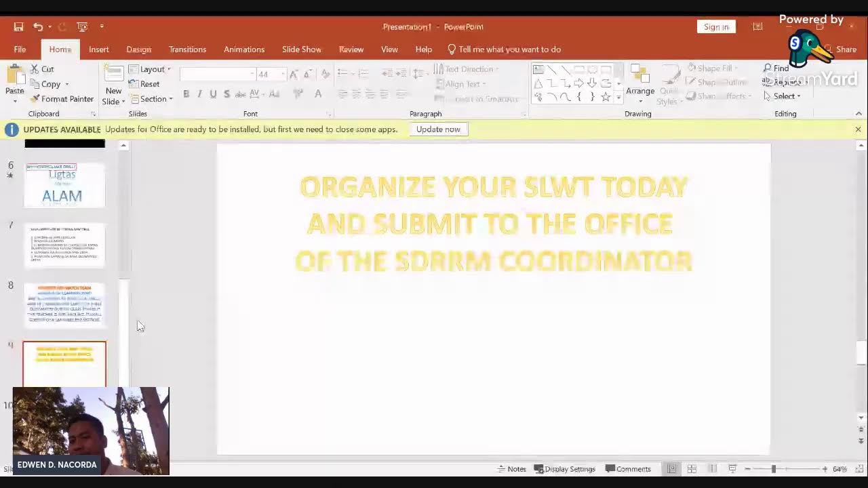Image resolution: width=868 pixels, height=488 pixels.
Task: Switch to the Animations tab
Action: pyautogui.click(x=244, y=49)
